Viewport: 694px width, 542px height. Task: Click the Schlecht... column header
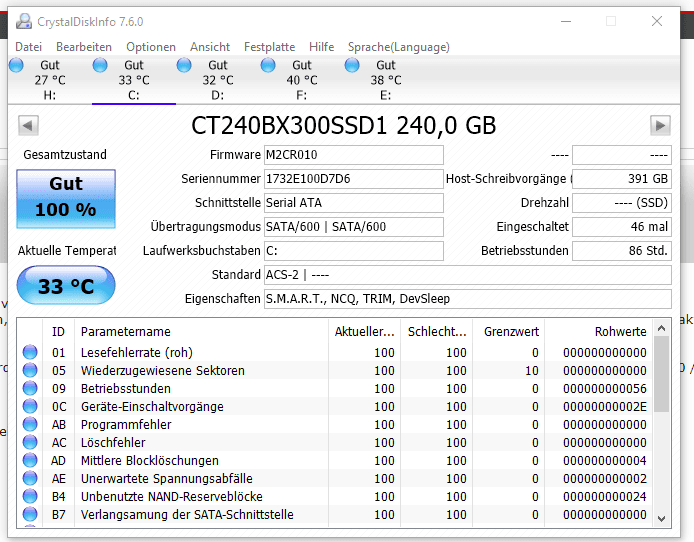pos(437,331)
